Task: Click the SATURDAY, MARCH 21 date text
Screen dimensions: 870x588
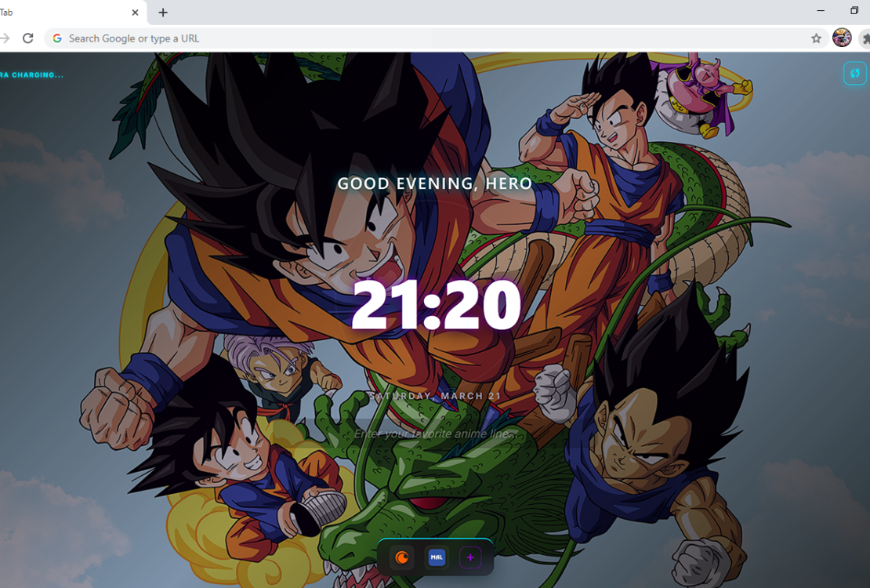Action: 436,396
